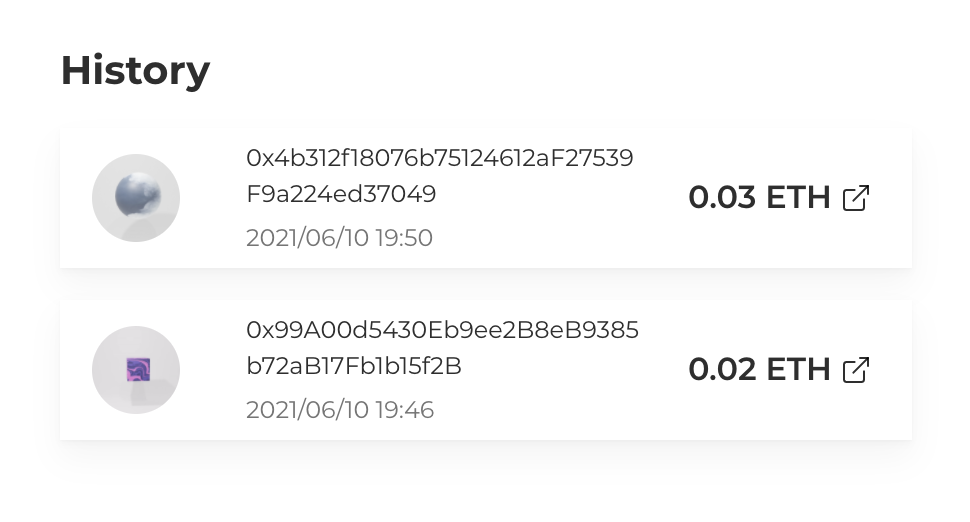Click the 0.03 ETH amount

760,197
